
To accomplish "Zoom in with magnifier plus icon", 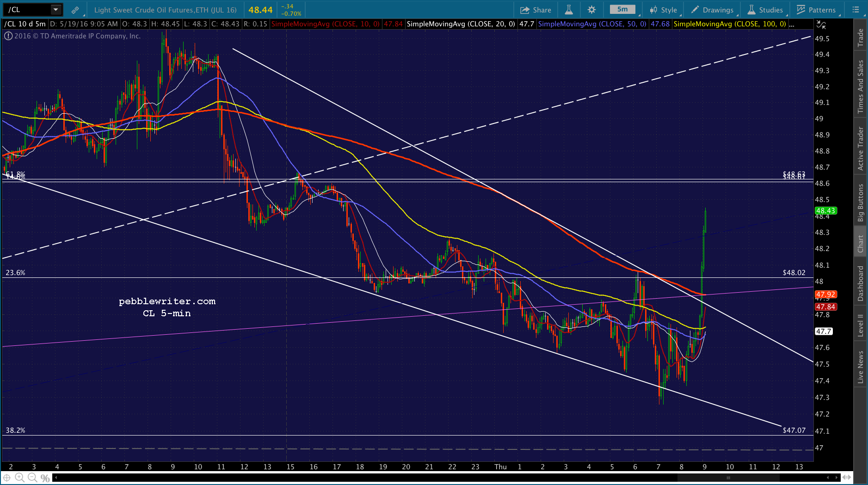I will pyautogui.click(x=19, y=478).
